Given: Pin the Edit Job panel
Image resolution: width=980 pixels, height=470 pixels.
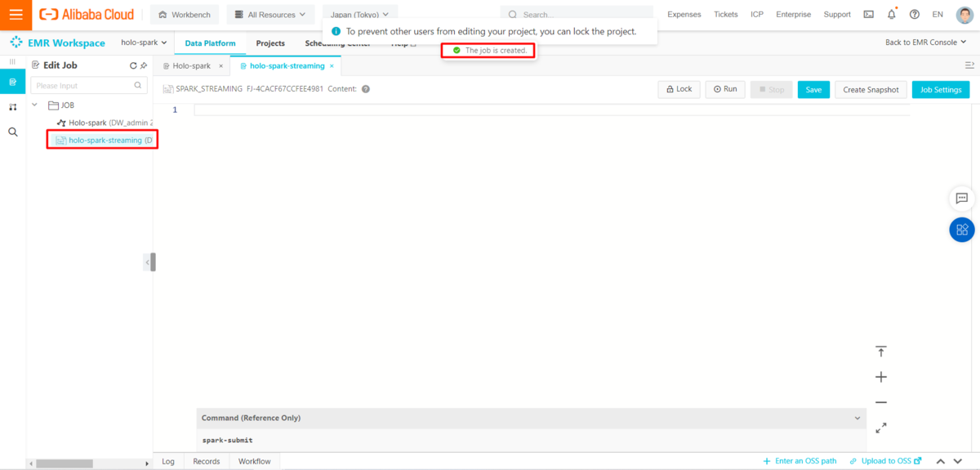Looking at the screenshot, I should point(144,65).
